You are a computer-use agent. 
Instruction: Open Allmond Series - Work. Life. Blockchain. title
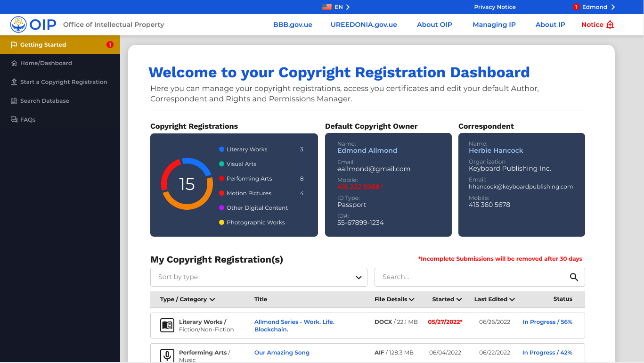pyautogui.click(x=294, y=326)
